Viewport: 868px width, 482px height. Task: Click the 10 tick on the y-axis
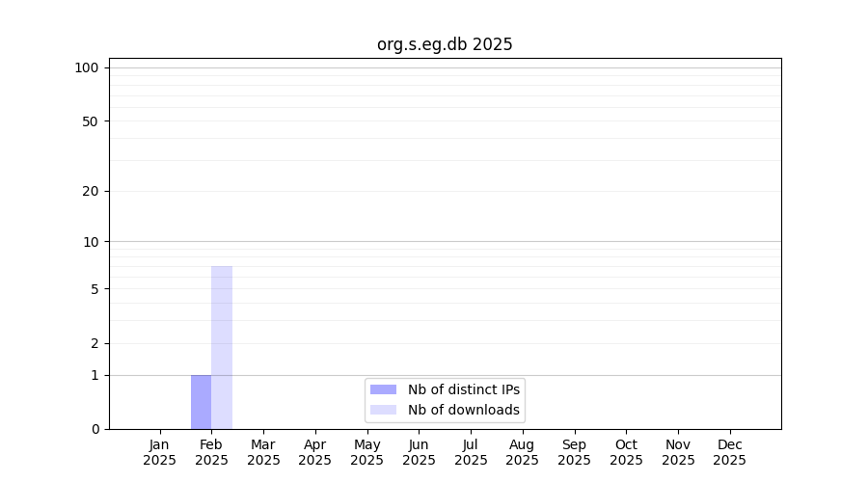click(x=91, y=242)
